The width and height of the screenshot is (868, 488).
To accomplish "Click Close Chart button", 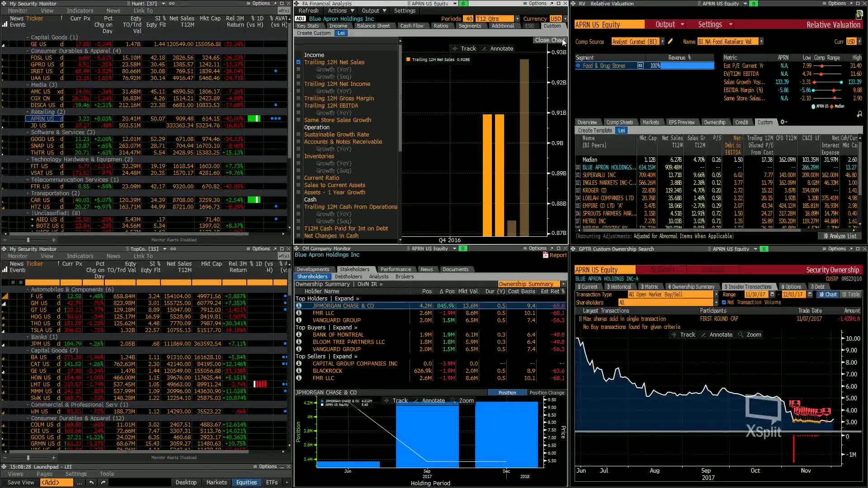I will (x=550, y=40).
